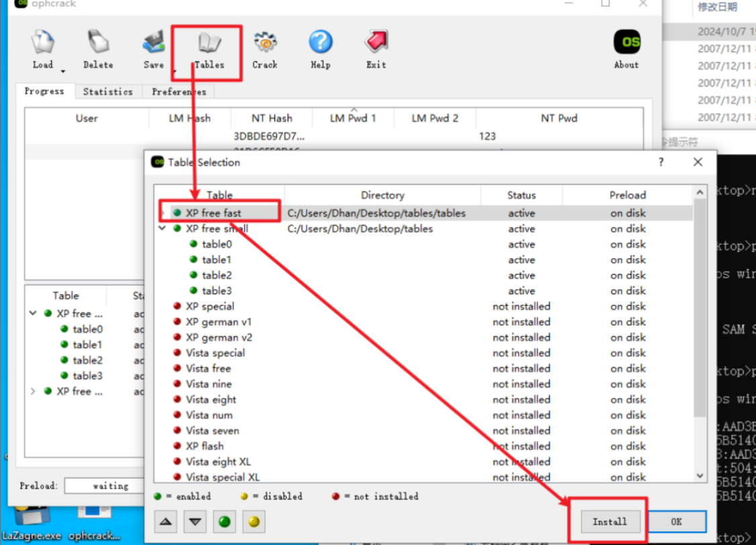The width and height of the screenshot is (756, 545).
Task: Select XP free fast table row
Action: (425, 213)
